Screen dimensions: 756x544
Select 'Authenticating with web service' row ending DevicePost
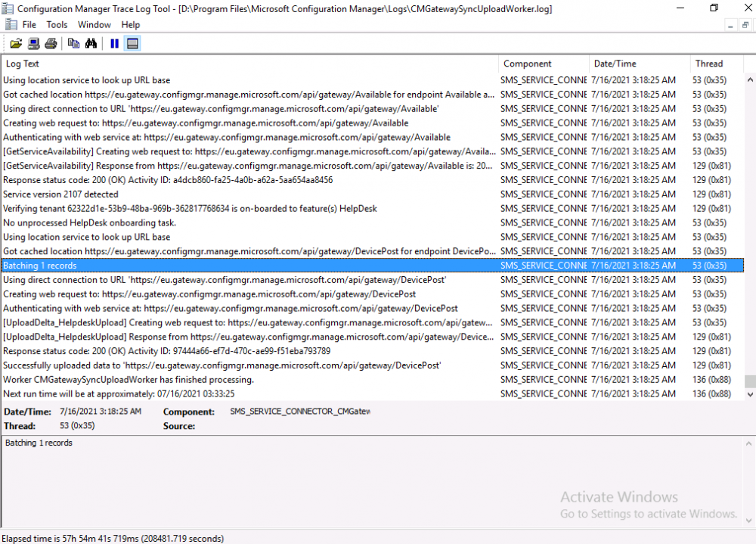(372, 309)
